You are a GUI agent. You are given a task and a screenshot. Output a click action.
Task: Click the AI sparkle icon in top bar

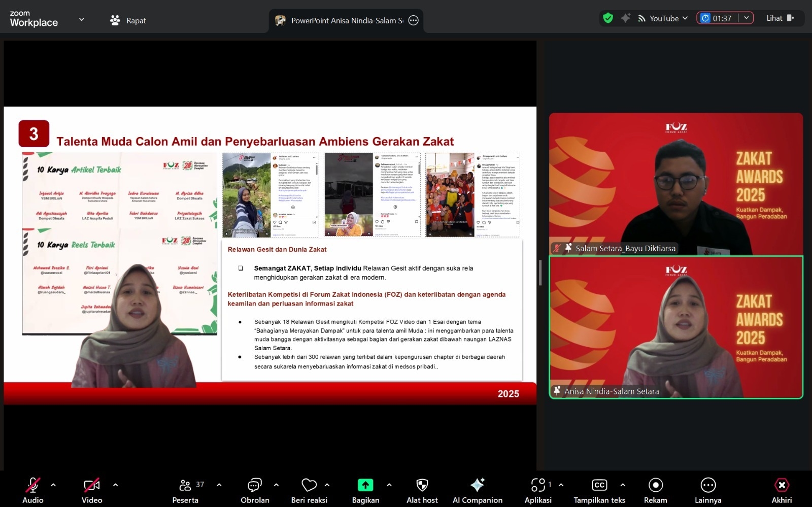(x=626, y=18)
